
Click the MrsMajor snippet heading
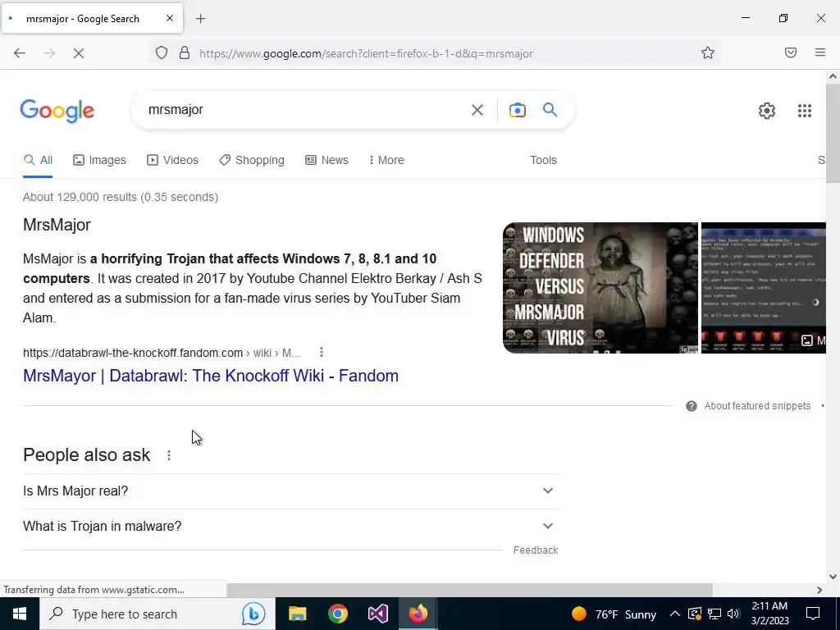click(57, 225)
